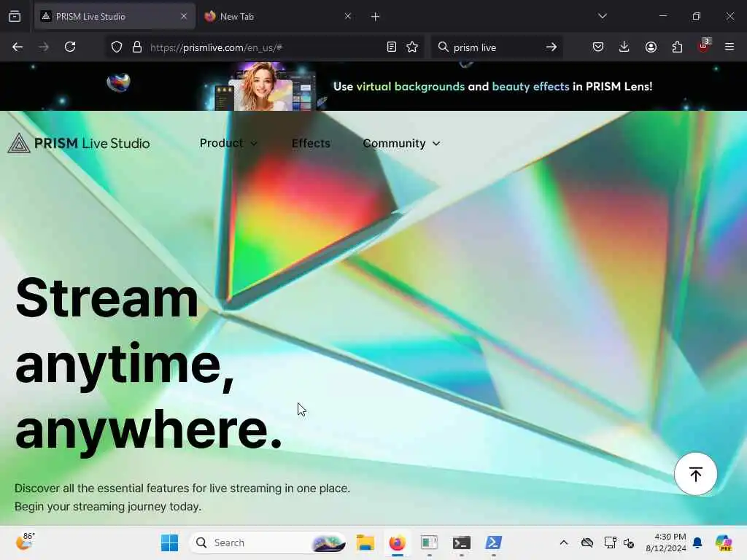Close the New Tab tab
This screenshot has height=560, width=747.
coord(348,16)
